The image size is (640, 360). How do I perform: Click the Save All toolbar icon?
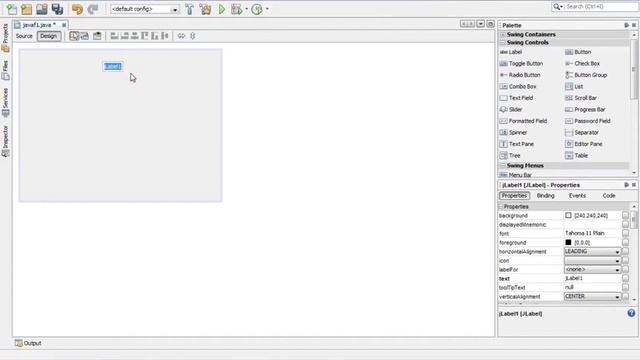(x=58, y=9)
